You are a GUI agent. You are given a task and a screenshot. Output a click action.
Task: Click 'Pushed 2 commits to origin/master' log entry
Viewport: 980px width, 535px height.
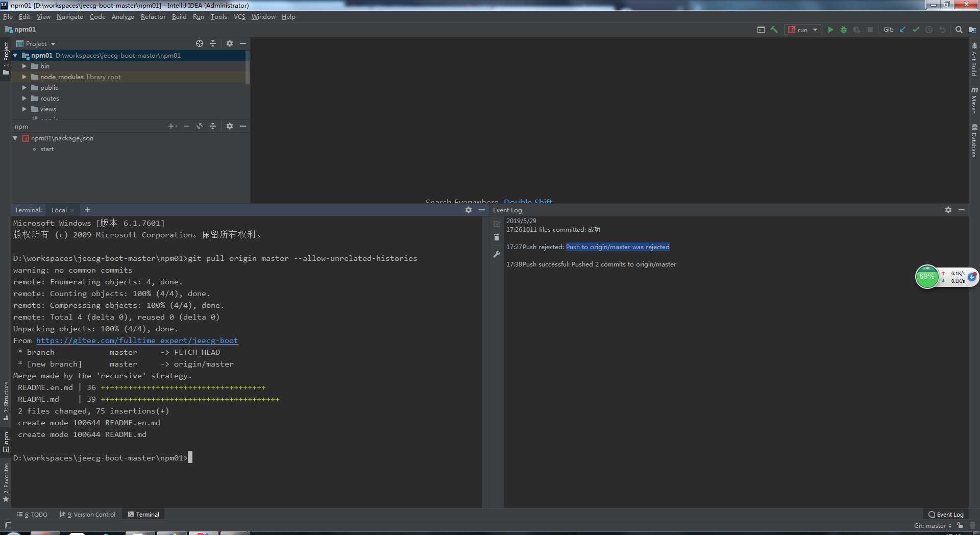[624, 264]
